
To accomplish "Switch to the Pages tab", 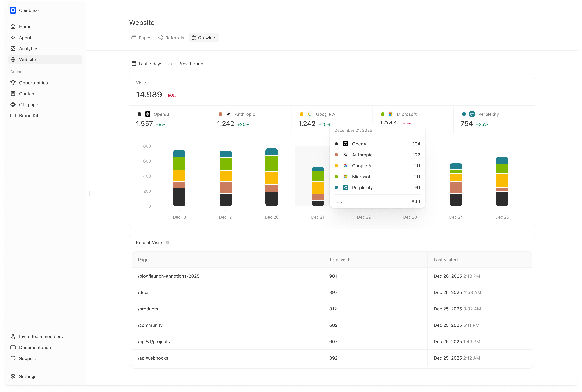I will [141, 38].
